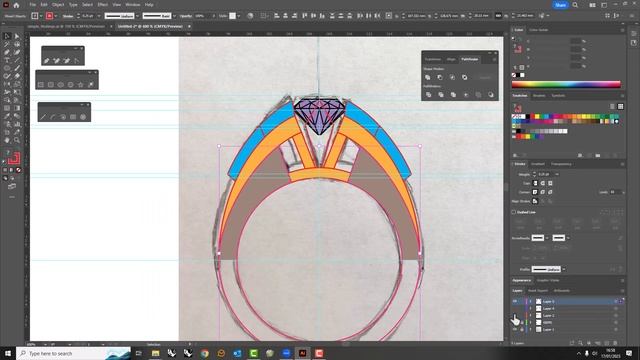The height and width of the screenshot is (360, 640).
Task: Click the Merge pathfinder icon
Action: coord(453,95)
